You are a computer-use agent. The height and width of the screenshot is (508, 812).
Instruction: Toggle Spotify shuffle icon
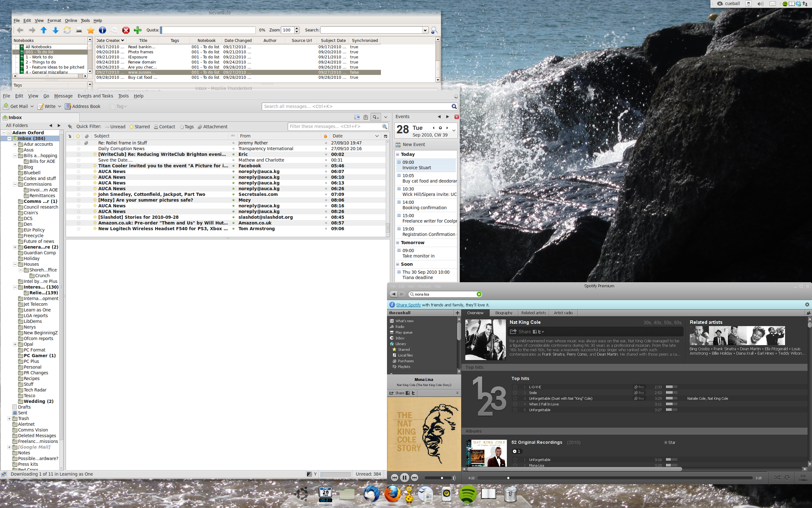point(777,478)
